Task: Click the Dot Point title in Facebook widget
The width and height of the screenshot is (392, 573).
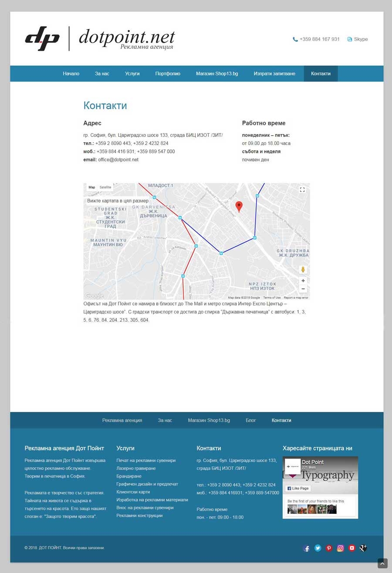Action: point(313,462)
